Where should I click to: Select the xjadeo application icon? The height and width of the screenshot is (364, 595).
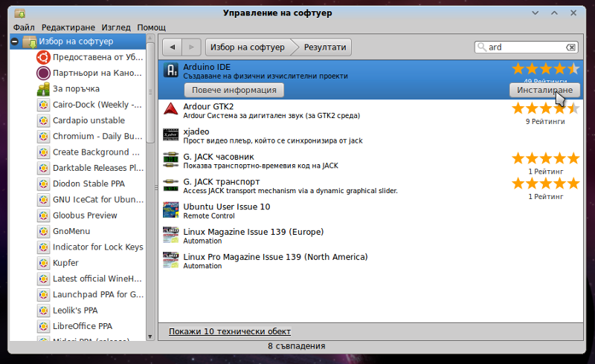(171, 134)
